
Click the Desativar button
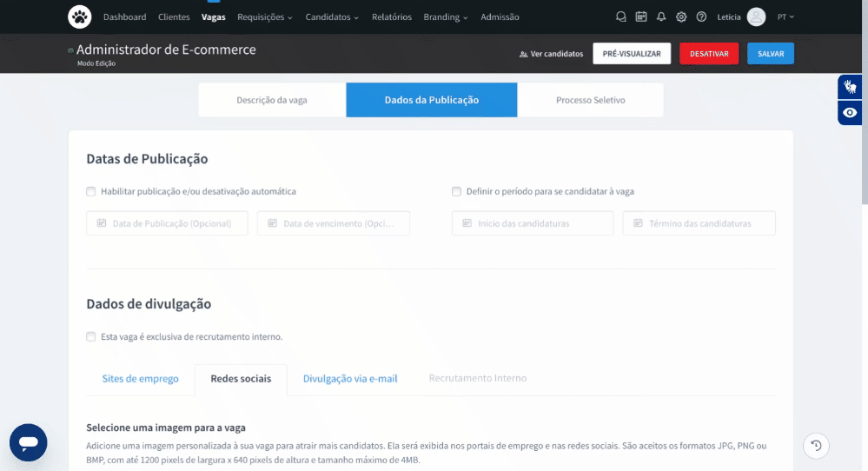(709, 54)
